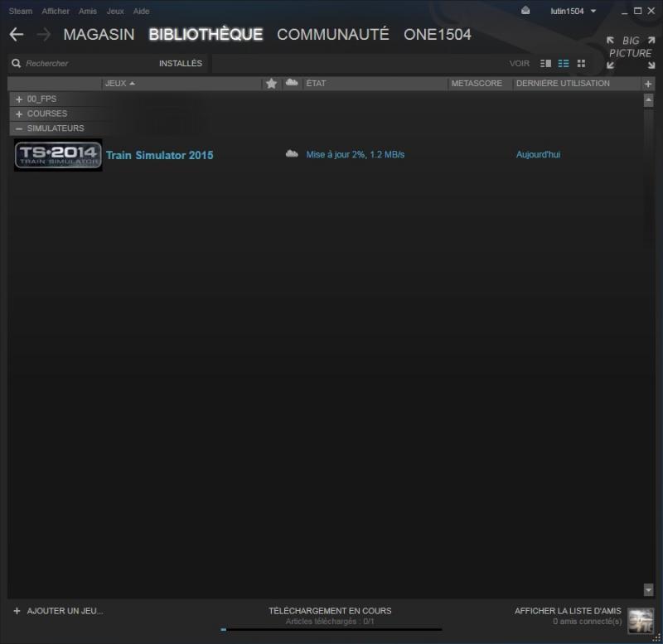The height and width of the screenshot is (644, 663).
Task: Sort by DERNIÈRE UTILISATION column
Action: (563, 84)
